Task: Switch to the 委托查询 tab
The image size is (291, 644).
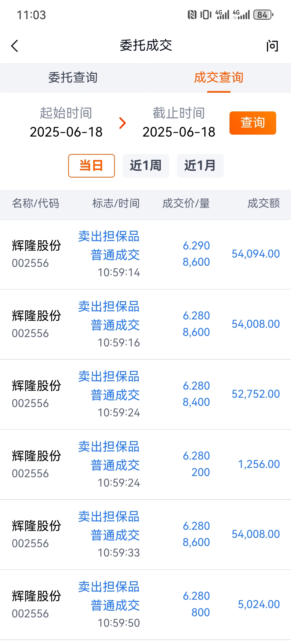Action: point(73,77)
